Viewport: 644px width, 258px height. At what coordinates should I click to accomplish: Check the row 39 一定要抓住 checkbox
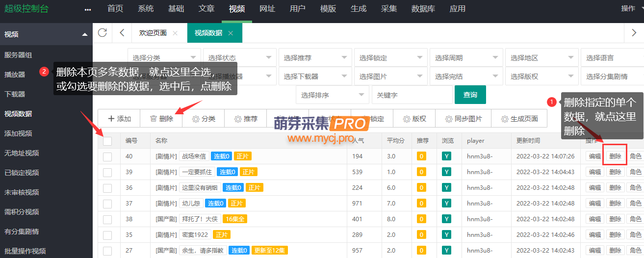click(108, 172)
